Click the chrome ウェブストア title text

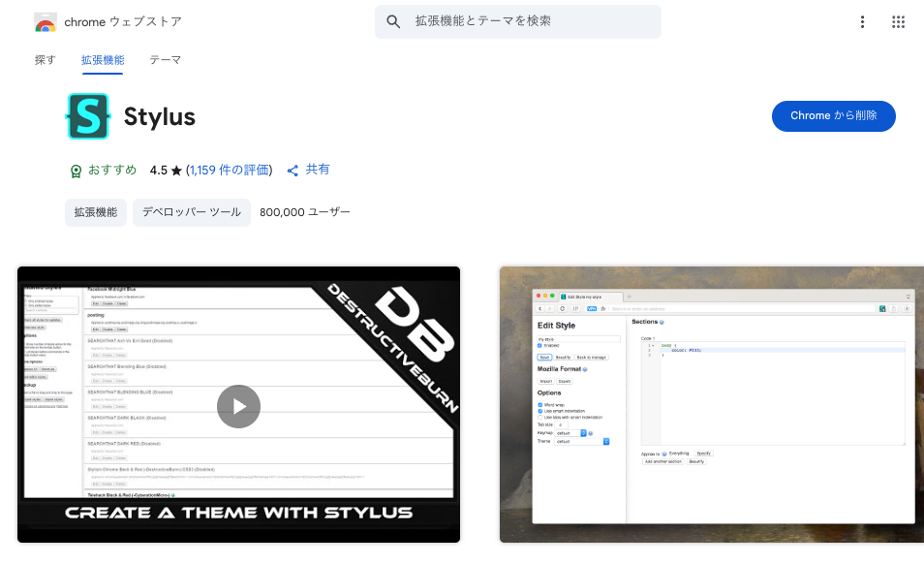coord(123,21)
